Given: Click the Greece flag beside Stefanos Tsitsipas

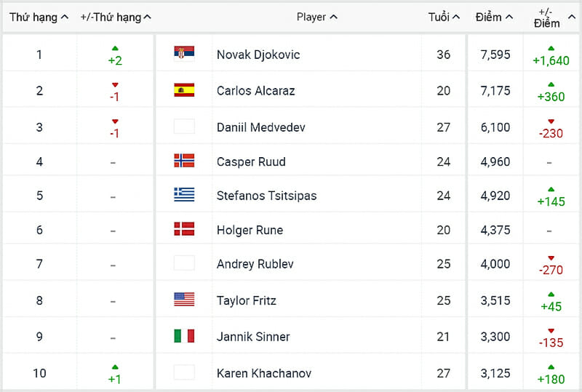Looking at the screenshot, I should pyautogui.click(x=184, y=194).
